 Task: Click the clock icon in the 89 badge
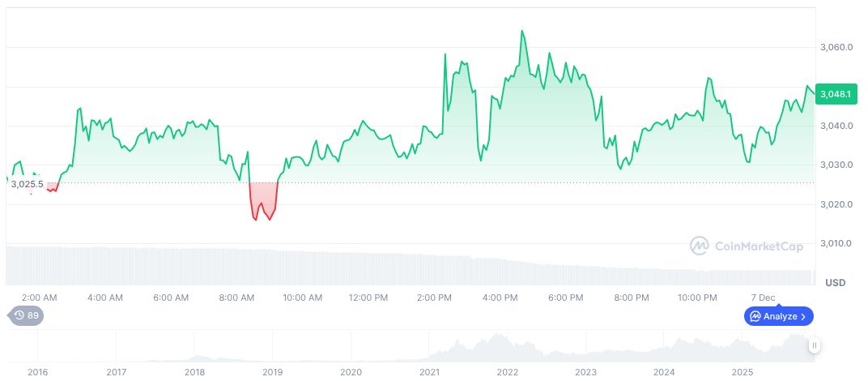click(x=19, y=316)
